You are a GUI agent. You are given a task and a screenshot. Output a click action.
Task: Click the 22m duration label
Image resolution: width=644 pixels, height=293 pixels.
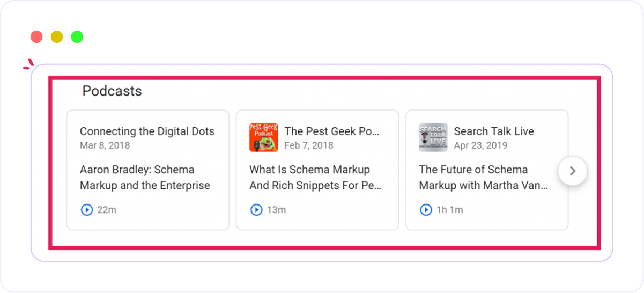tap(107, 210)
